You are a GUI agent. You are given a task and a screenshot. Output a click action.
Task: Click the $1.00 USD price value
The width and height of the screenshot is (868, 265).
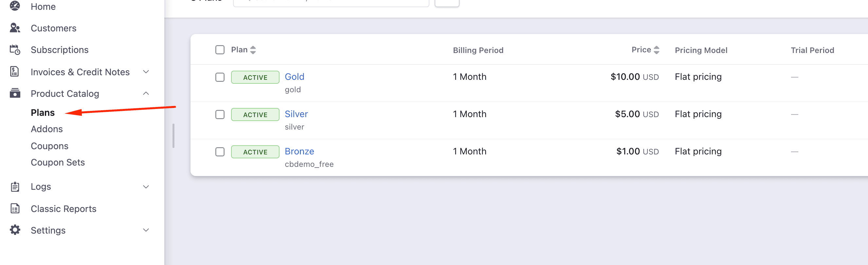[x=638, y=151]
